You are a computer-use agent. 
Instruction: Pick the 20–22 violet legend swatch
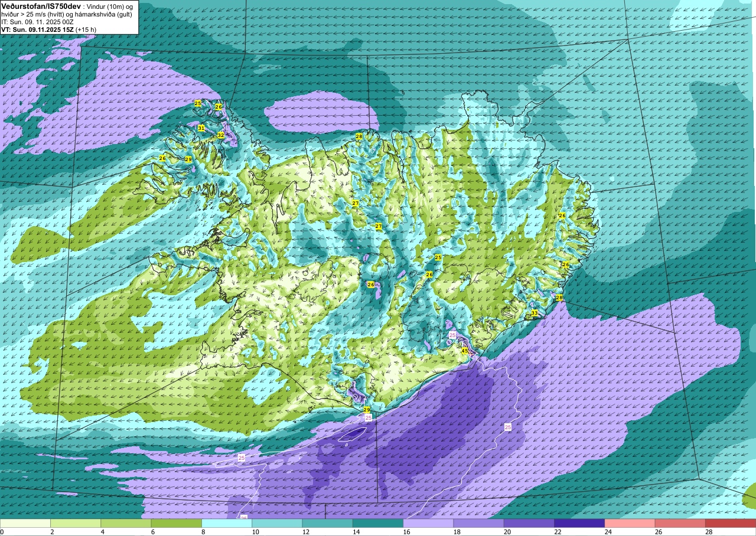coord(529,523)
